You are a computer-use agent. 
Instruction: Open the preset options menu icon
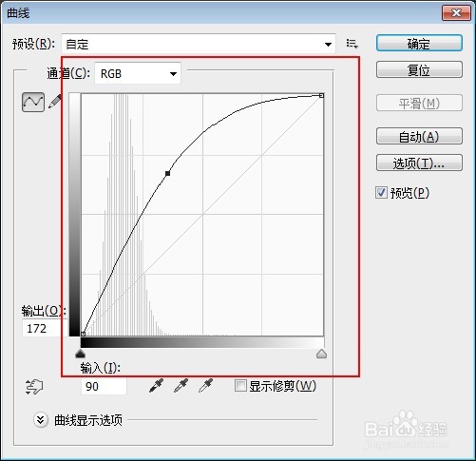tap(352, 44)
